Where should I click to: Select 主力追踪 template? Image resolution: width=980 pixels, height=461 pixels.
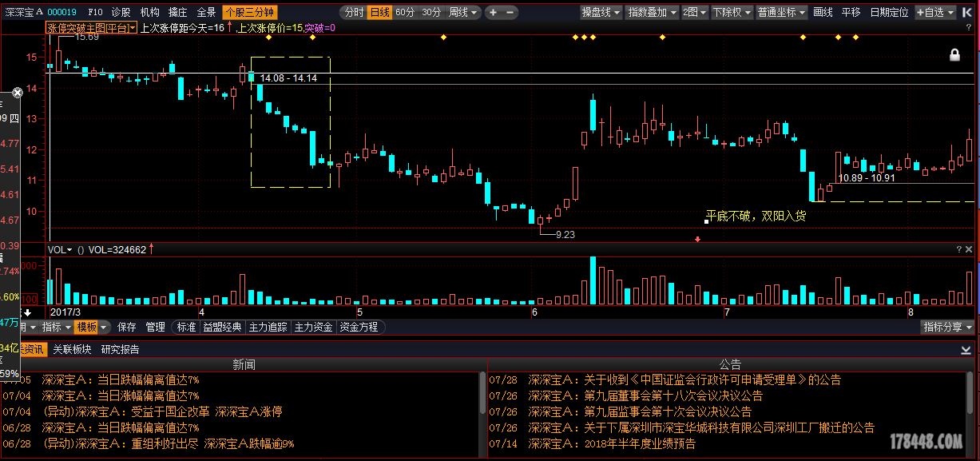268,327
